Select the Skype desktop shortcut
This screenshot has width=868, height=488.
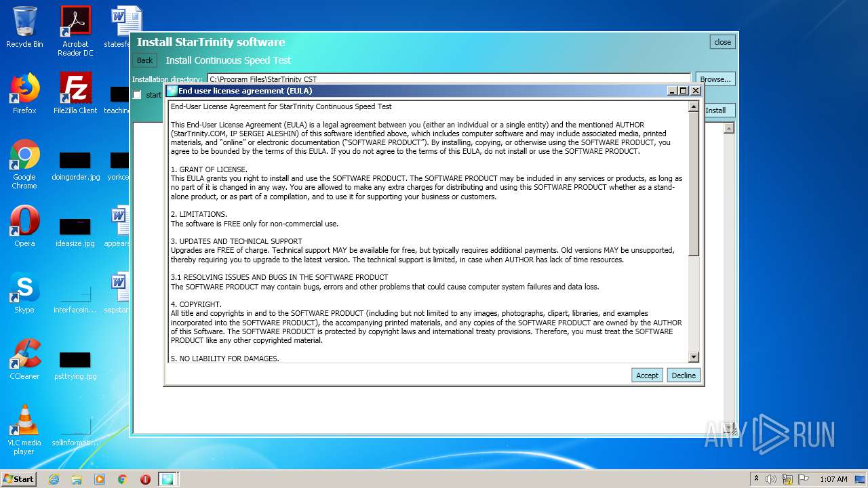click(x=24, y=293)
